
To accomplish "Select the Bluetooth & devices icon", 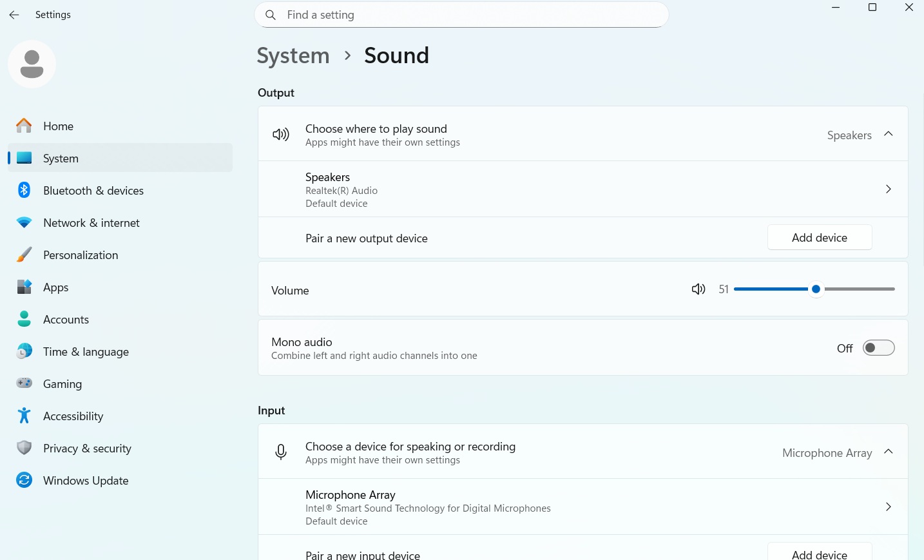I will click(24, 189).
